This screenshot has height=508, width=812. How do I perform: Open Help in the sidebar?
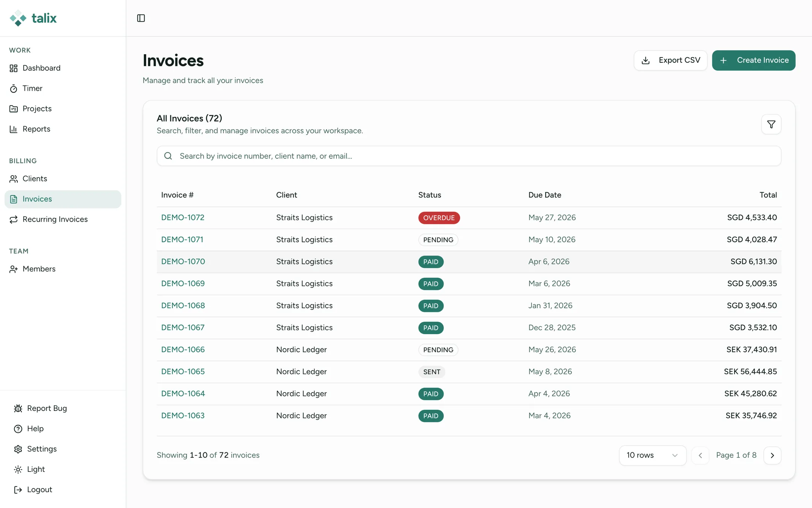pyautogui.click(x=63, y=429)
